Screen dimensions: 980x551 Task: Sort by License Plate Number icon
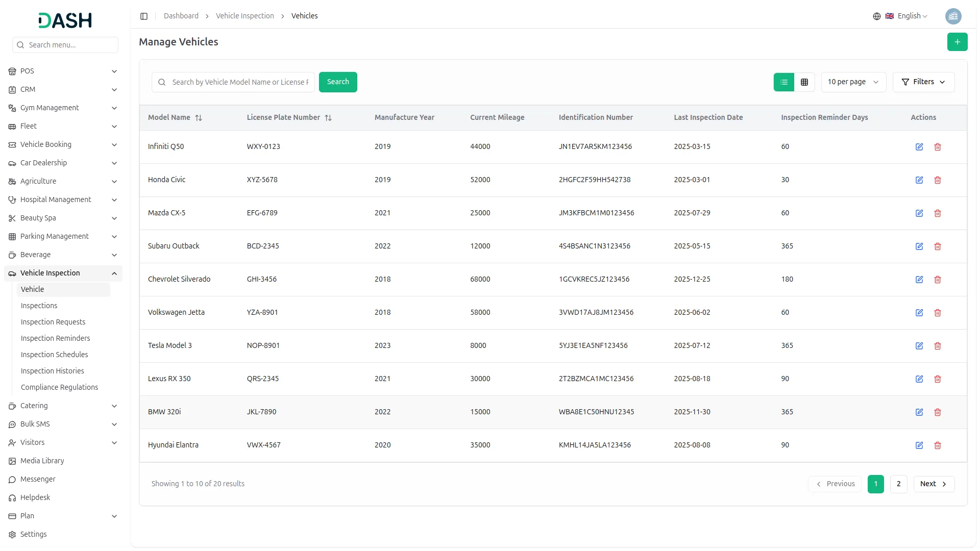click(328, 118)
